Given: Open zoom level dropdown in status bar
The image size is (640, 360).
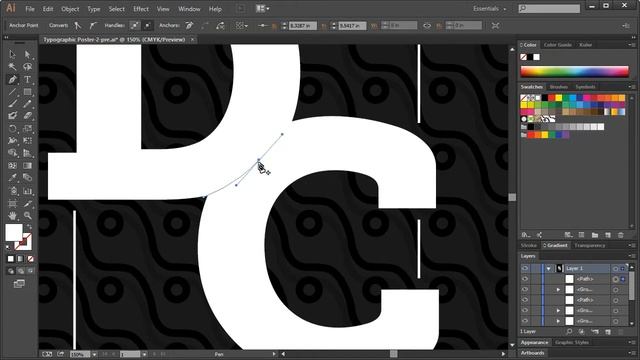Looking at the screenshot, I should pos(94,354).
